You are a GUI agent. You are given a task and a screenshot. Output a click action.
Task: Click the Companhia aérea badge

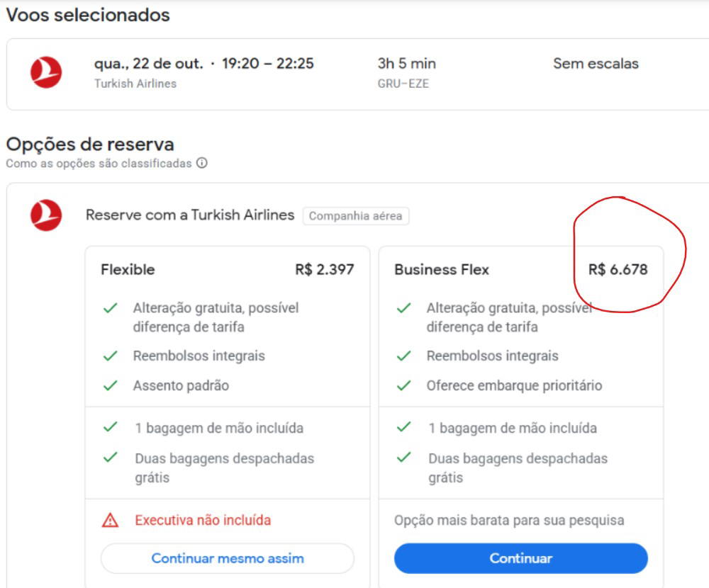click(356, 216)
